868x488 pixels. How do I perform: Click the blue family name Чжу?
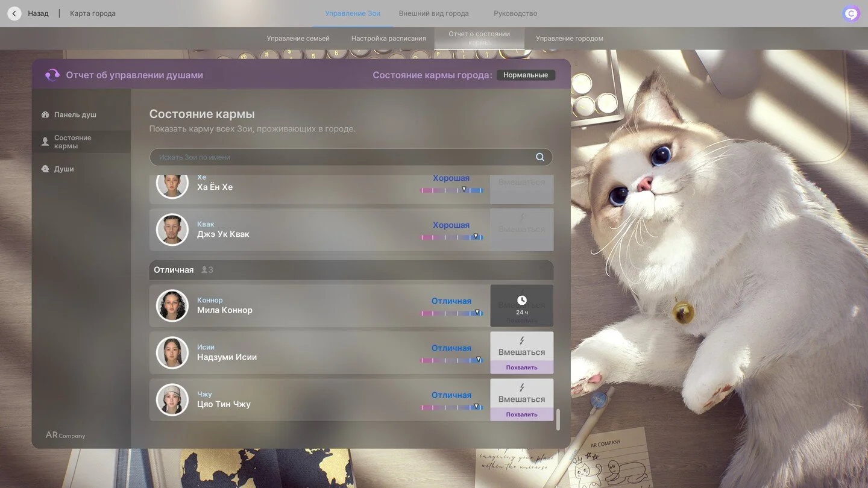point(204,394)
